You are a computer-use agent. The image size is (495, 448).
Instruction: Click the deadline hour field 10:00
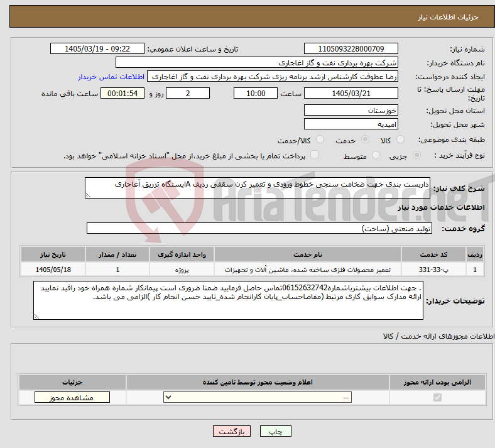[x=256, y=93]
